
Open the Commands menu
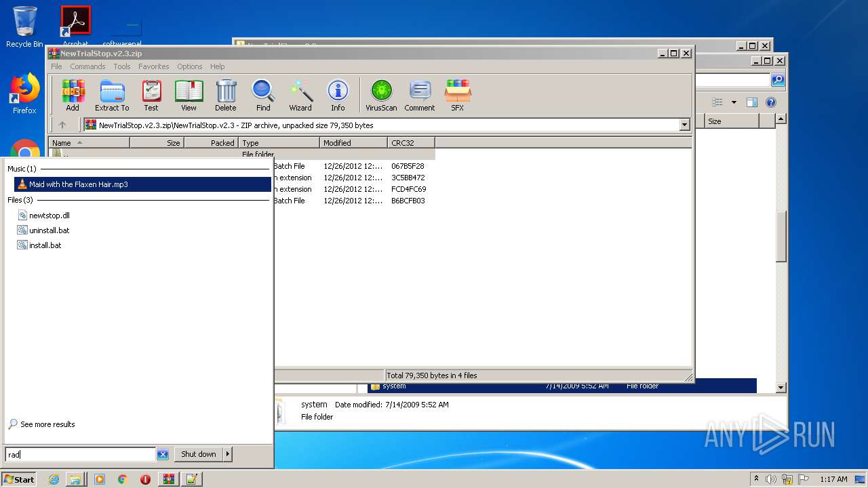87,66
